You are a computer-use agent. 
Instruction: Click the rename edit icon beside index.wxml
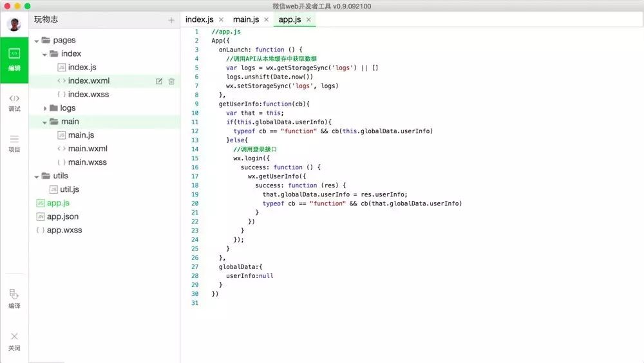[x=159, y=81]
